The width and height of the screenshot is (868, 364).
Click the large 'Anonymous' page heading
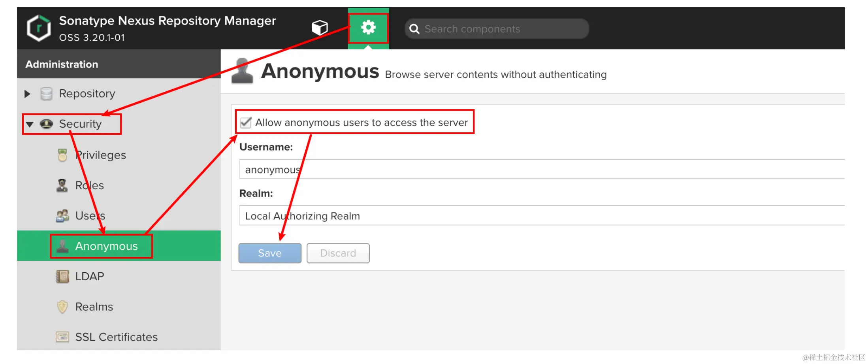tap(320, 71)
